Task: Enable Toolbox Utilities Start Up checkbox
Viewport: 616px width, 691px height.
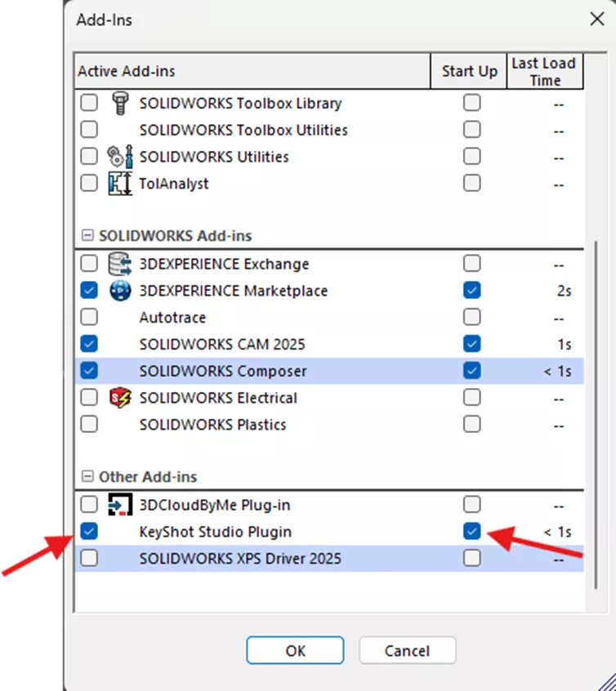Action: pos(472,130)
